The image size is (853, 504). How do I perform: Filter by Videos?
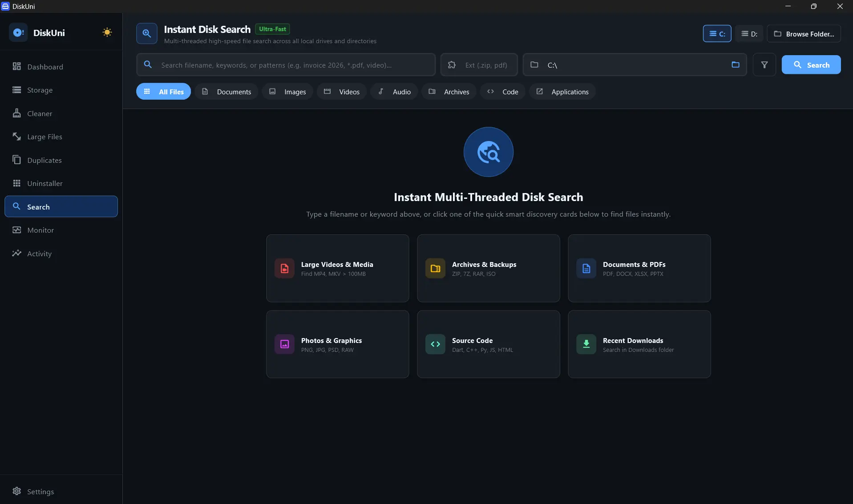point(342,92)
